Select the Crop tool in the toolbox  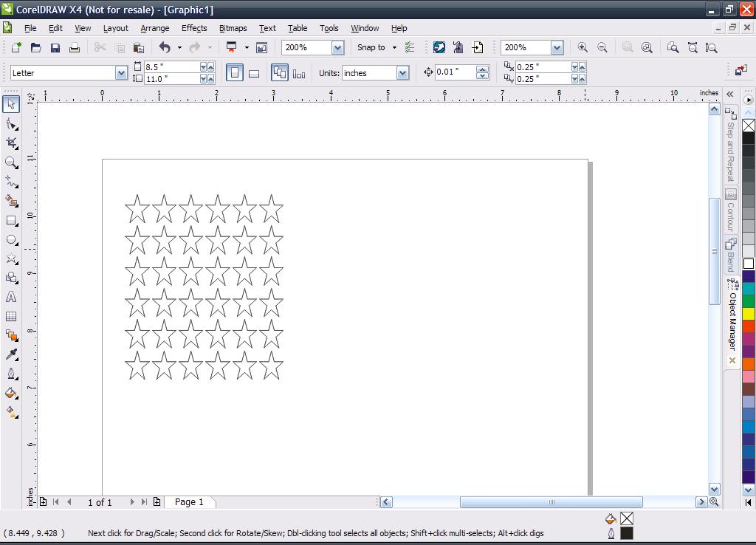(11, 143)
